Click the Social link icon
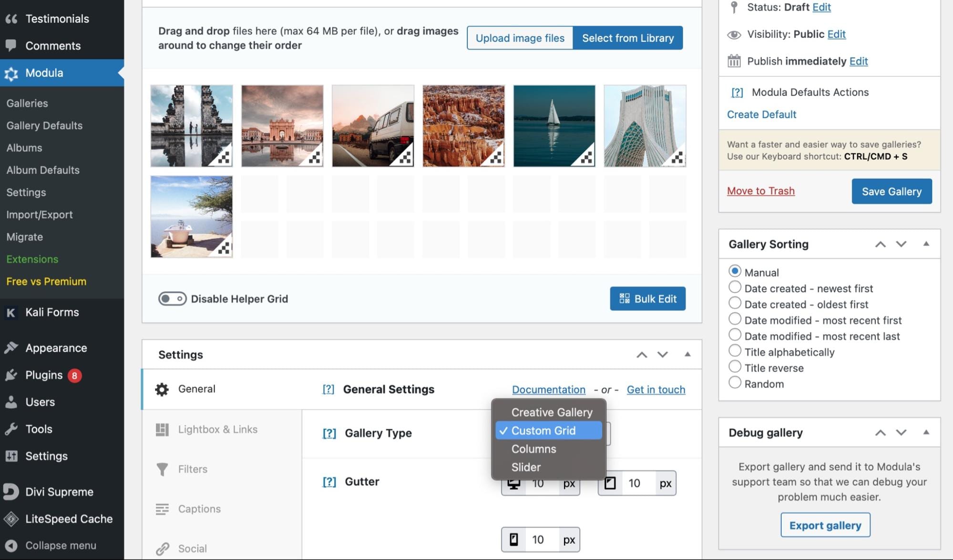The height and width of the screenshot is (560, 953). point(163,548)
